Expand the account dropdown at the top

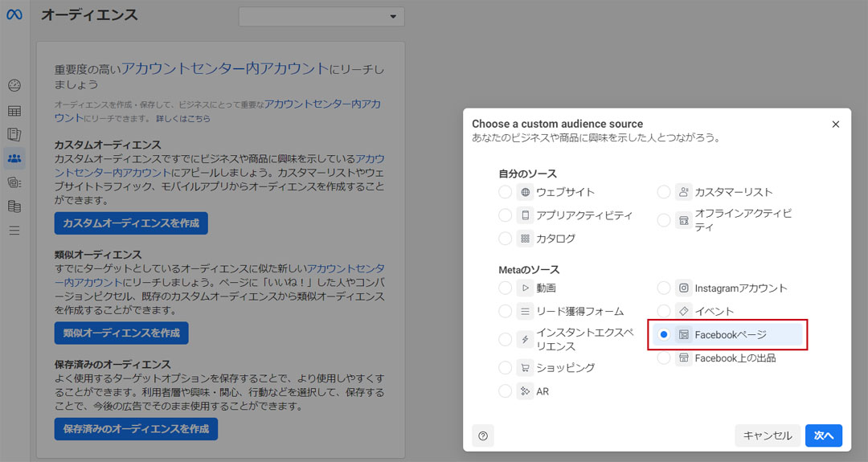coord(321,16)
